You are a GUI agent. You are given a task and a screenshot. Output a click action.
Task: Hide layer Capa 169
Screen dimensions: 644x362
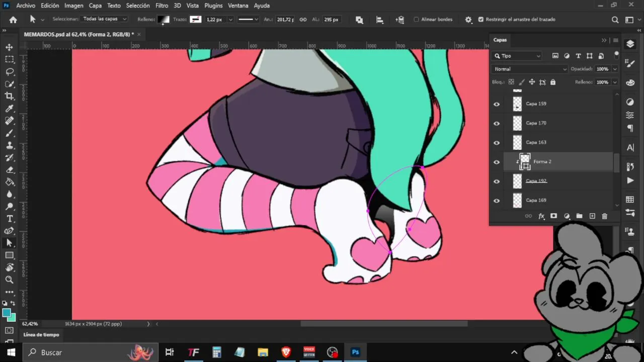[x=497, y=201]
